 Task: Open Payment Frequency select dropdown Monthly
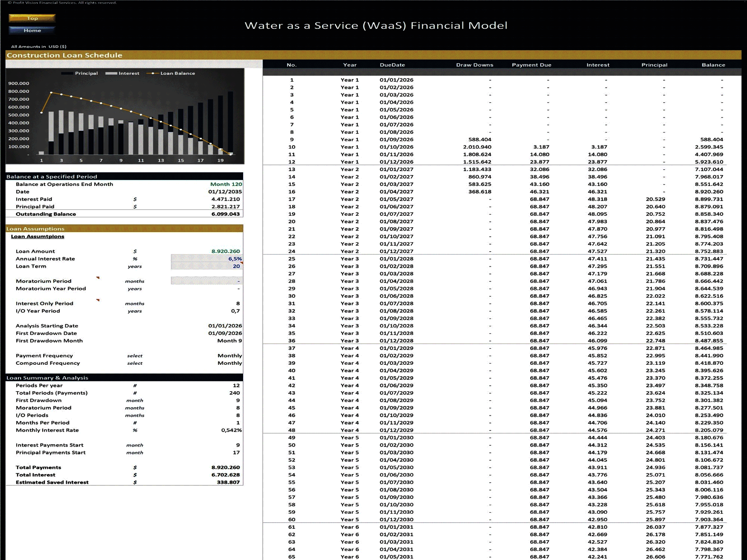(x=230, y=355)
